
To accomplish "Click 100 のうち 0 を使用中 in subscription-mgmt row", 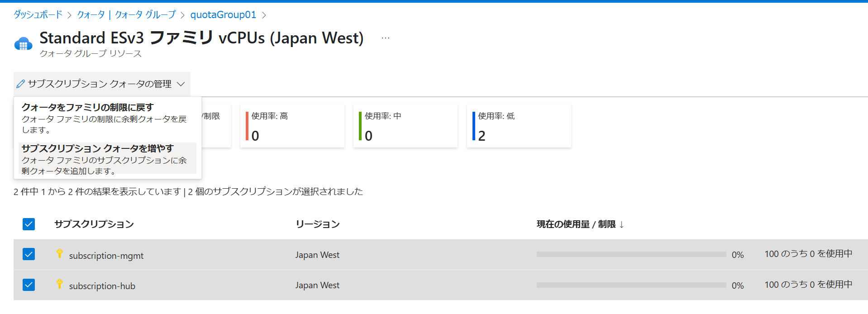I will pos(808,254).
